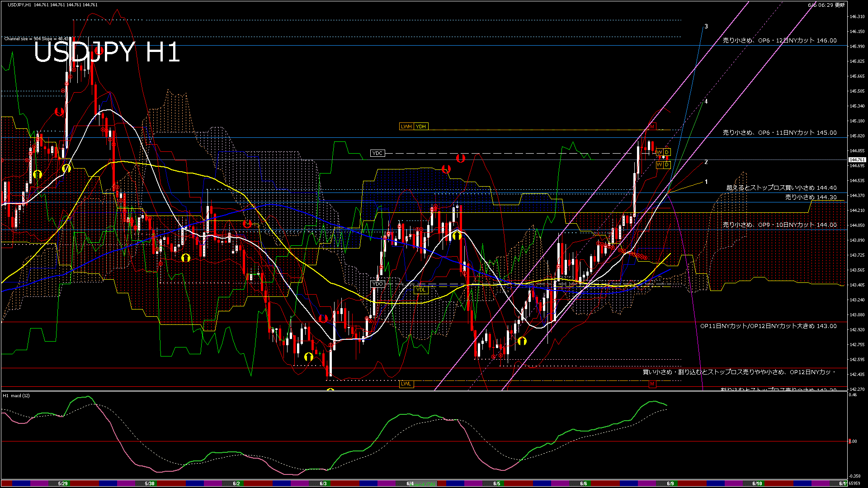Select the YDC dashed line label
Screen dimensions: 868x488
(x=377, y=153)
